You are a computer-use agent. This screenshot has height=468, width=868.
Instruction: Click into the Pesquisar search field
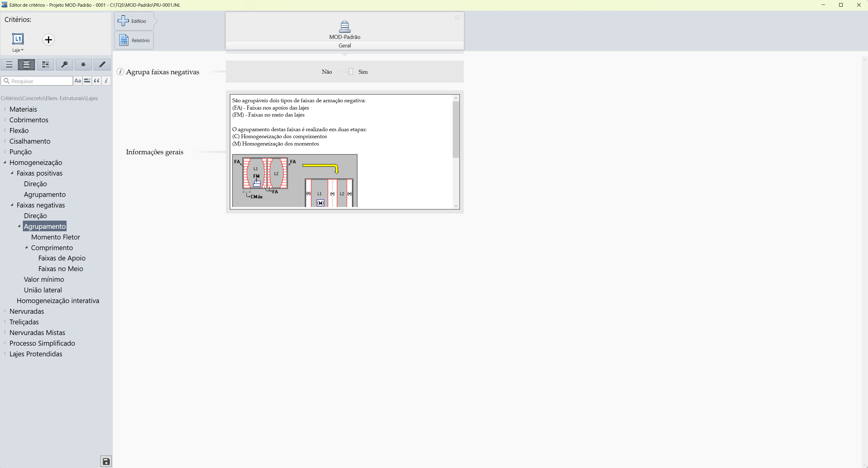click(x=37, y=81)
